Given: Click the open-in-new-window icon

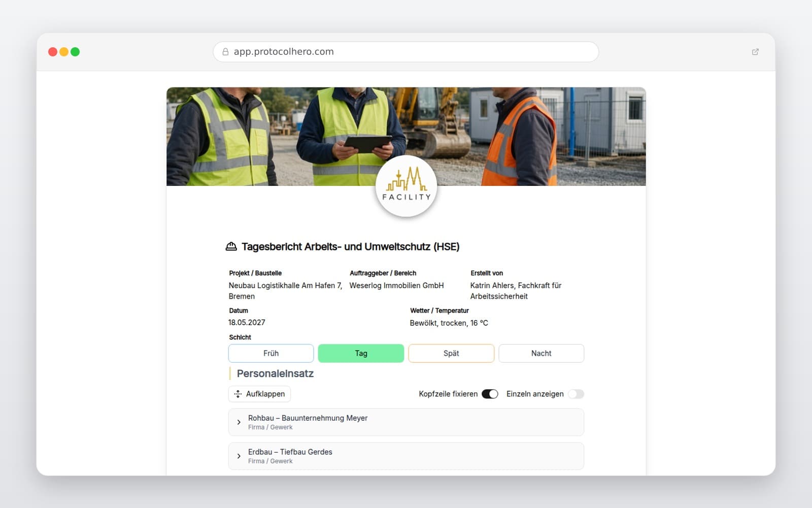Looking at the screenshot, I should 755,52.
